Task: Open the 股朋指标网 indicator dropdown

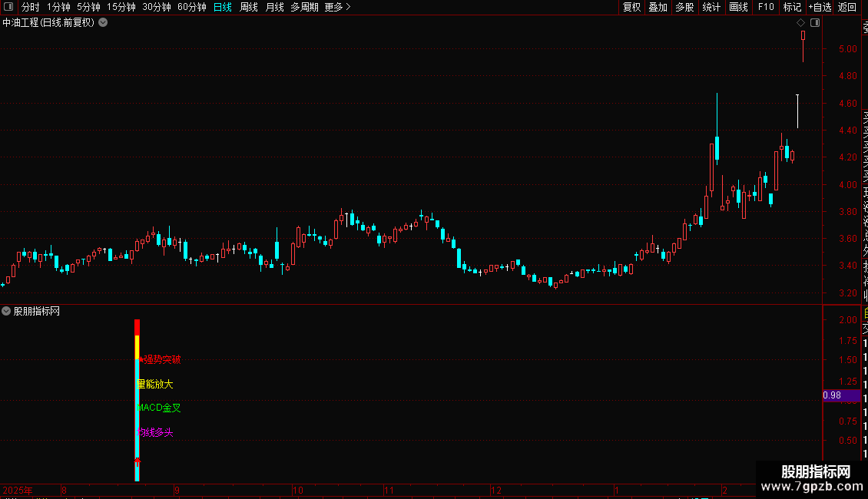Action: pyautogui.click(x=6, y=311)
